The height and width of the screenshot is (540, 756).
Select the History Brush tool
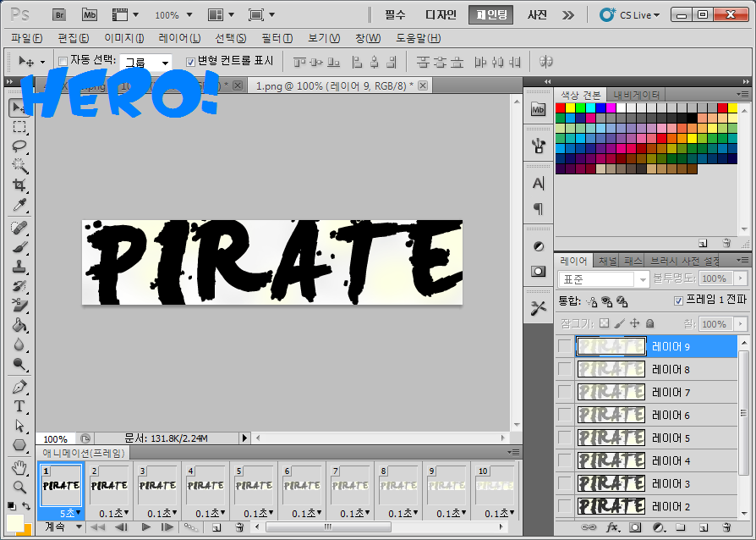click(x=19, y=286)
